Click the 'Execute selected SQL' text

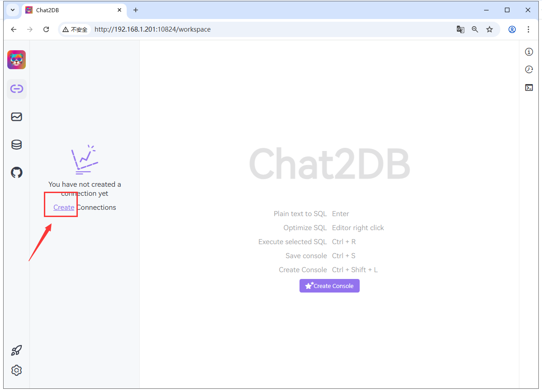(x=292, y=241)
